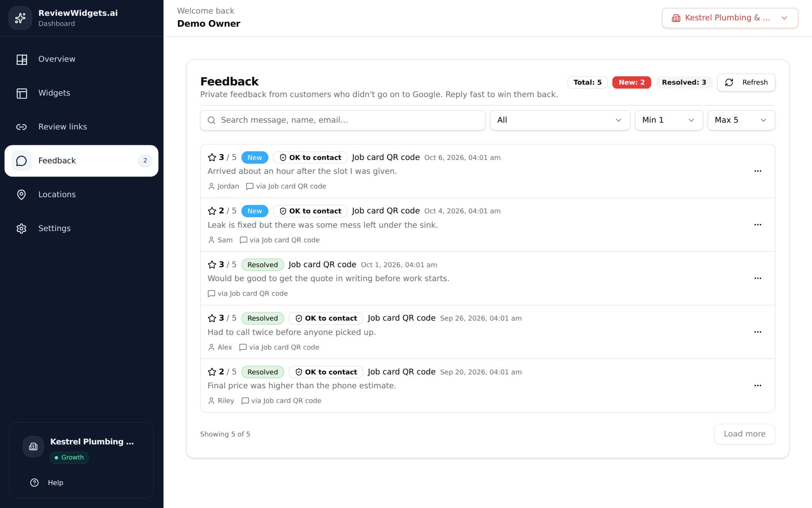The image size is (812, 508).
Task: Click the Kestrel Plumbing building icon at sidebar bottom
Action: [x=33, y=446]
